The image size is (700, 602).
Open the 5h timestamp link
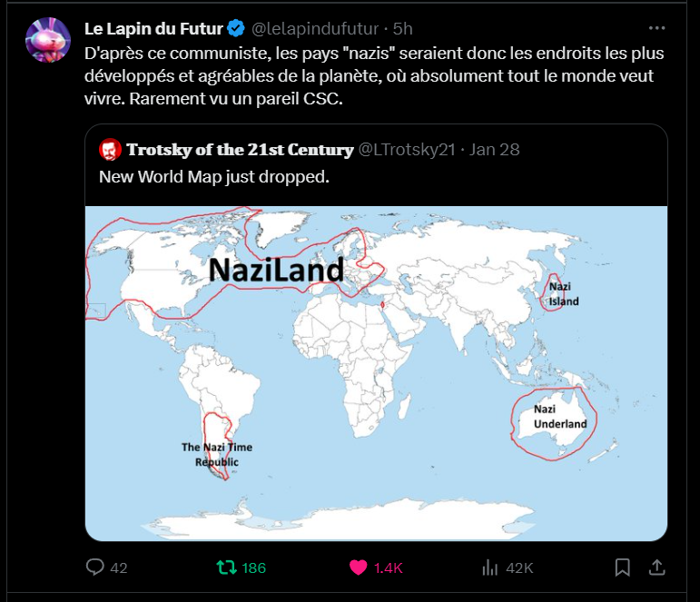(x=402, y=29)
